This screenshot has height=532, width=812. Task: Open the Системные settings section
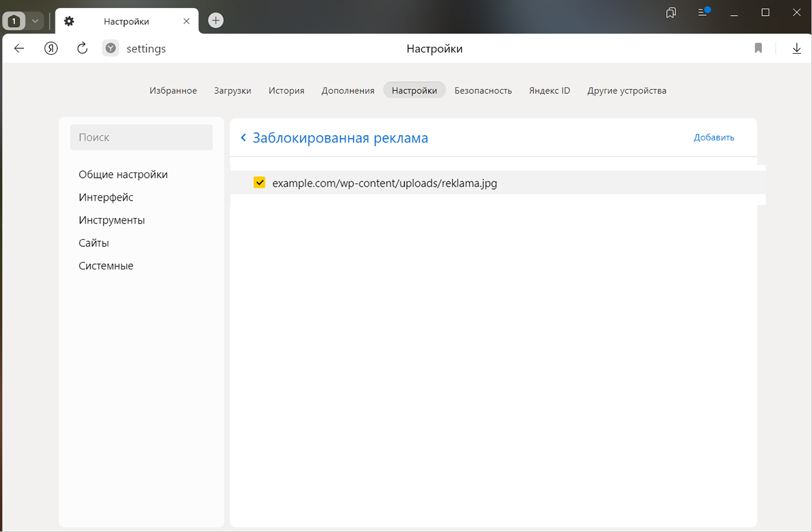tap(106, 266)
